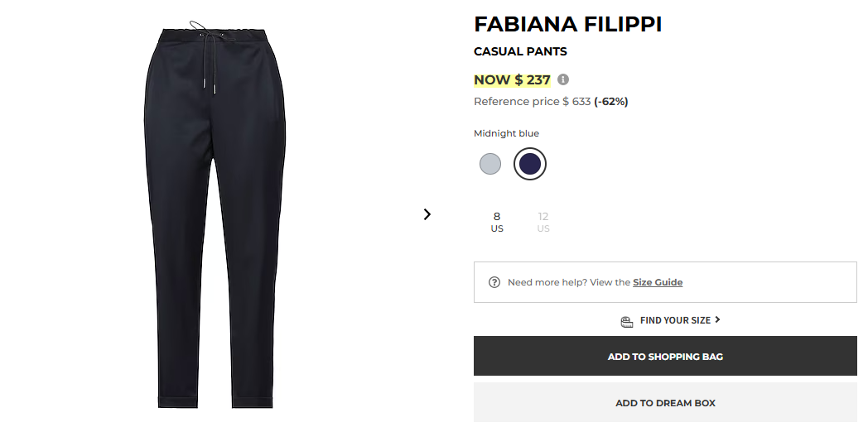
Task: Click the measuring tape icon
Action: 627,321
